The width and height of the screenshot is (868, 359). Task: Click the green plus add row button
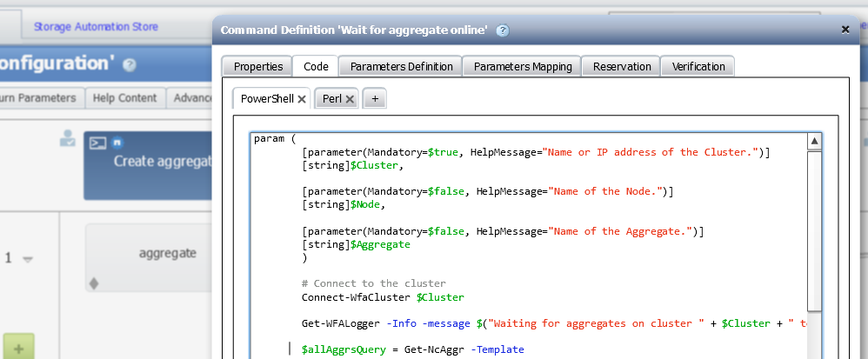pos(19,348)
